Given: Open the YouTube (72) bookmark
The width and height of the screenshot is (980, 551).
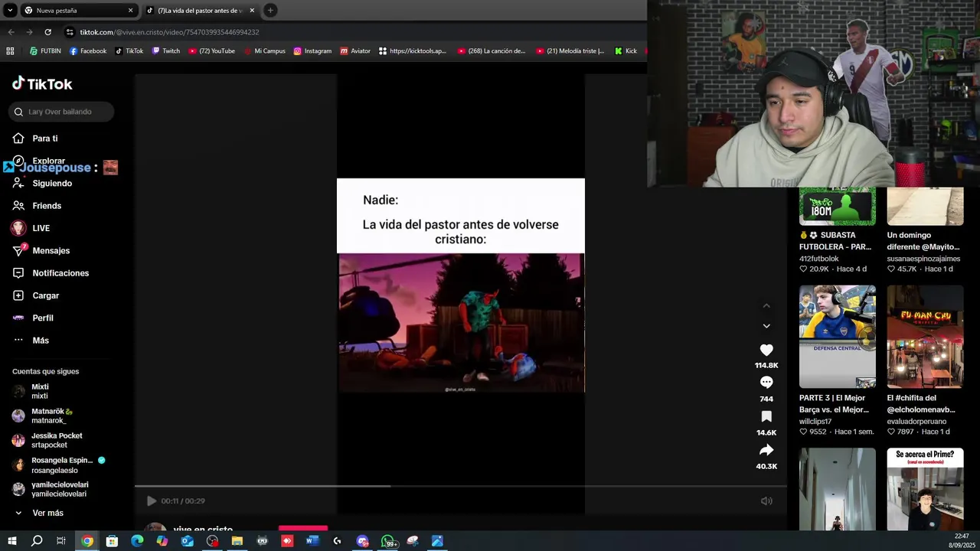Looking at the screenshot, I should pyautogui.click(x=211, y=51).
